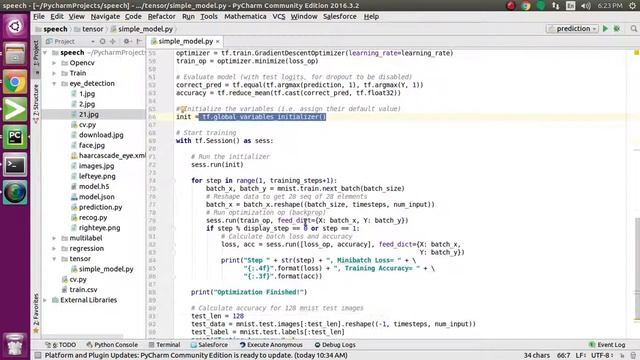Open the Trash in the dock
640x360 pixels.
15,346
